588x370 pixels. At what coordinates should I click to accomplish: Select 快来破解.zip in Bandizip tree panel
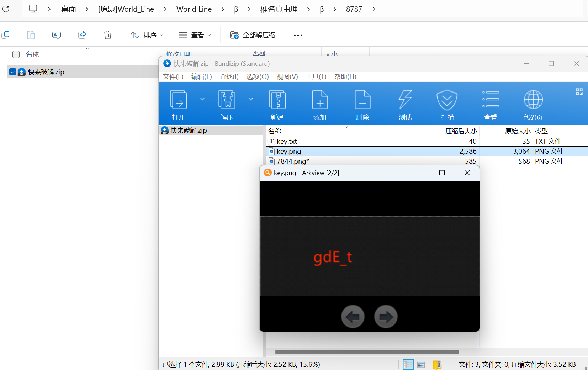(211, 131)
